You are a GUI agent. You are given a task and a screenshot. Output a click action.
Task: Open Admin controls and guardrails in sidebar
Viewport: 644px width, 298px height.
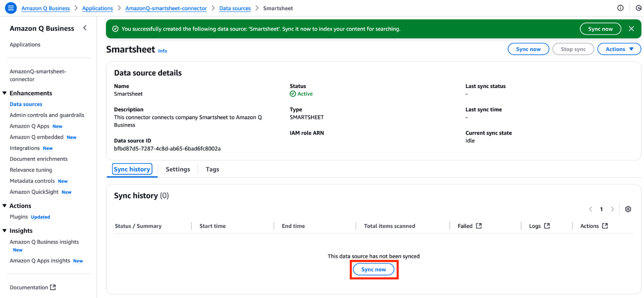[47, 115]
